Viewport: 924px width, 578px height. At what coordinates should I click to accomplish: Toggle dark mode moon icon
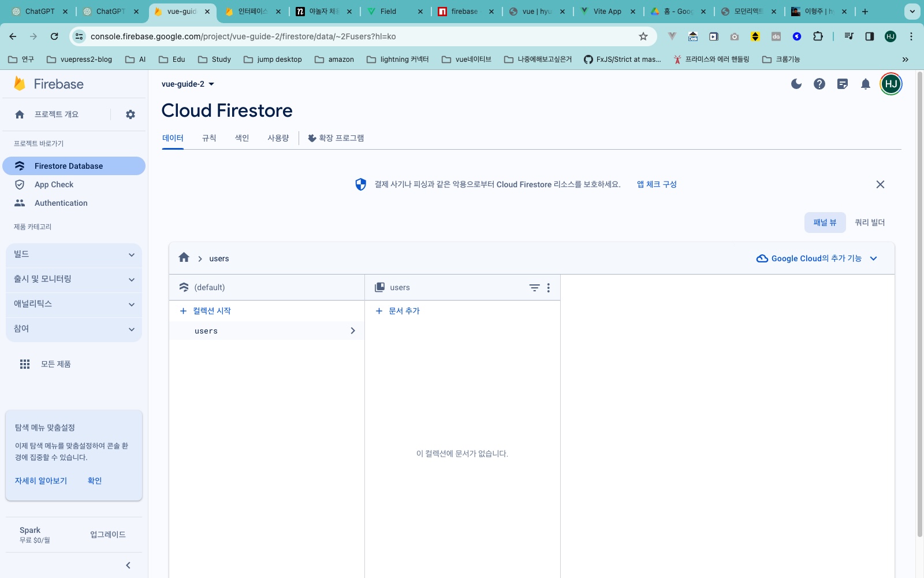[796, 84]
